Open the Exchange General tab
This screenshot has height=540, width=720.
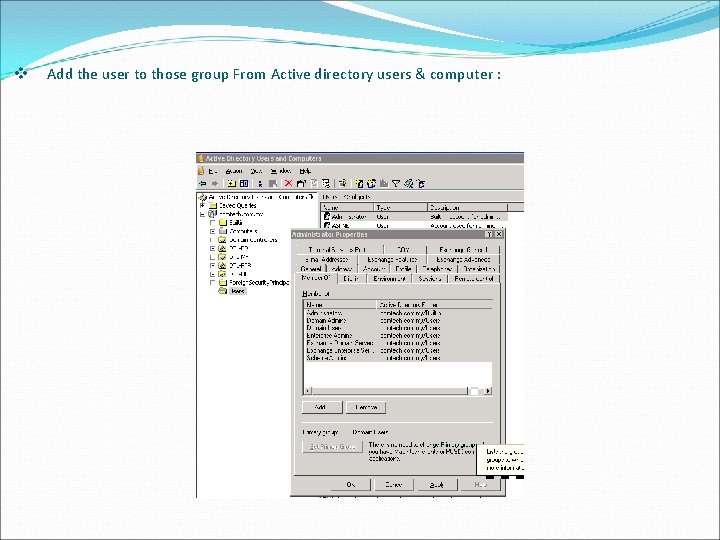point(463,249)
